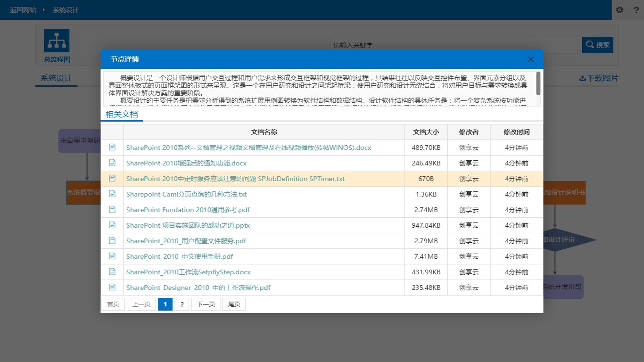
Task: Click the 文档名称 column header
Action: click(x=264, y=132)
